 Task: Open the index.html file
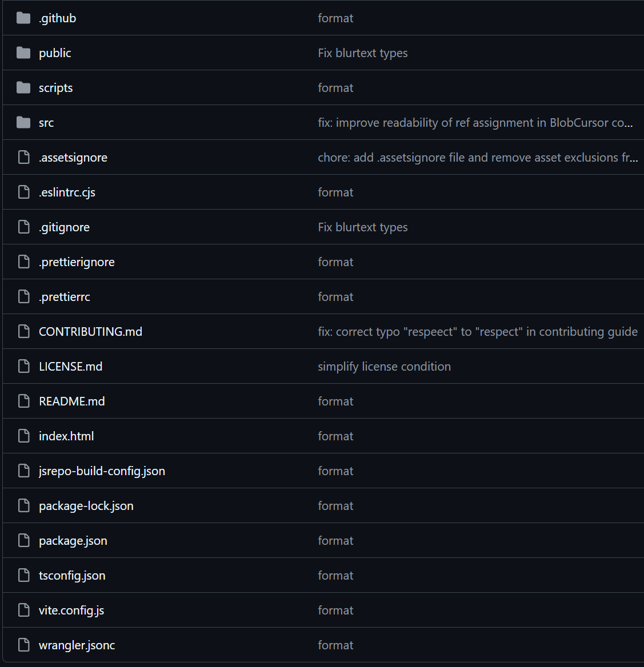pyautogui.click(x=66, y=436)
